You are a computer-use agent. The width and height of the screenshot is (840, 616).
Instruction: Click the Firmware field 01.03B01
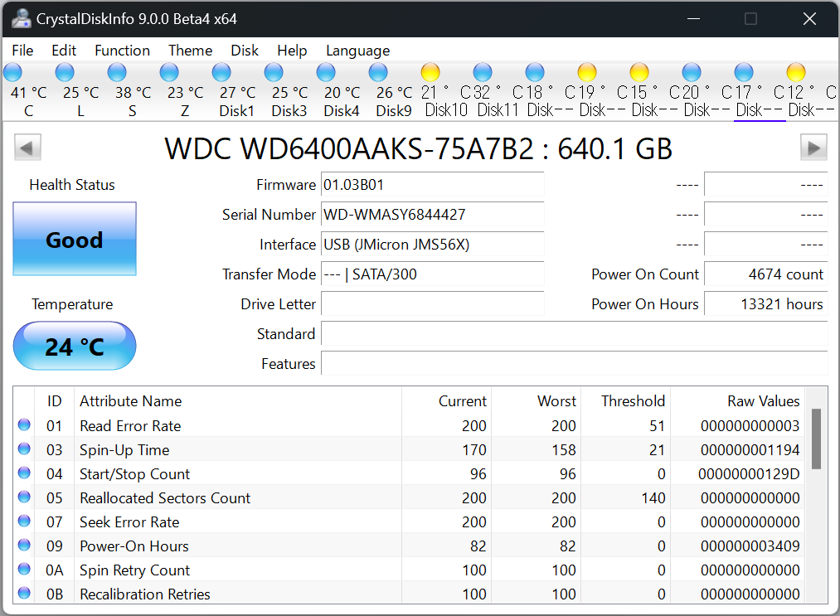(432, 185)
